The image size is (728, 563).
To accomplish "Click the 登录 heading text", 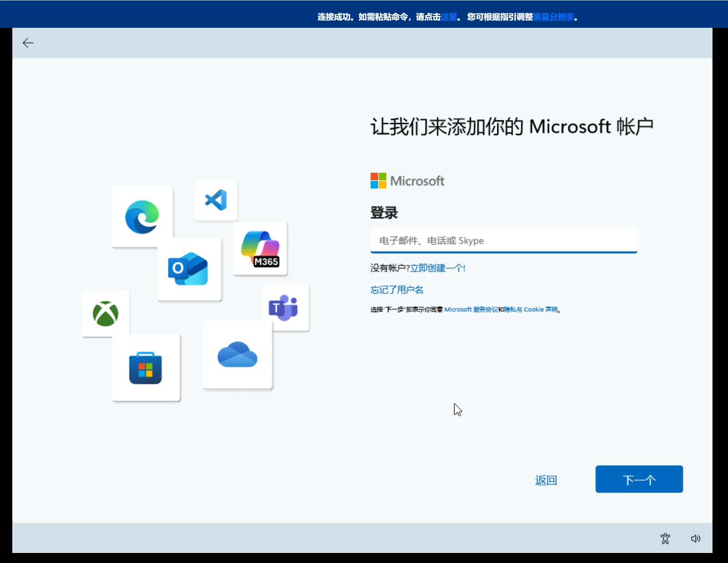I will (384, 213).
